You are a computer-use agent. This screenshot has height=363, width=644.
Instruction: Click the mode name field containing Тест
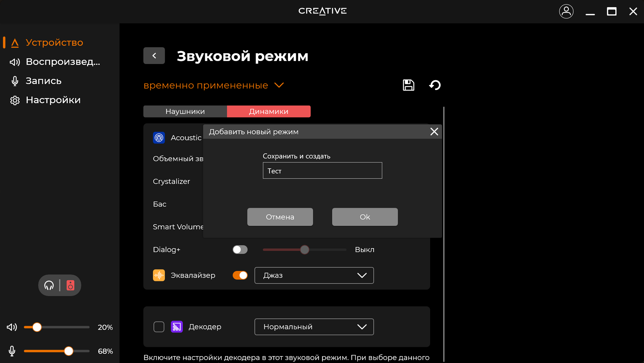[322, 171]
